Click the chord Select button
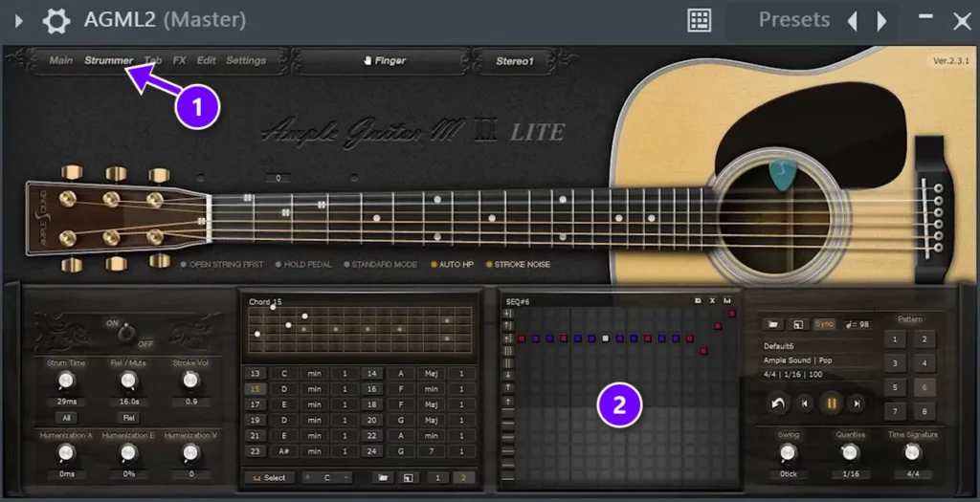 coord(269,478)
